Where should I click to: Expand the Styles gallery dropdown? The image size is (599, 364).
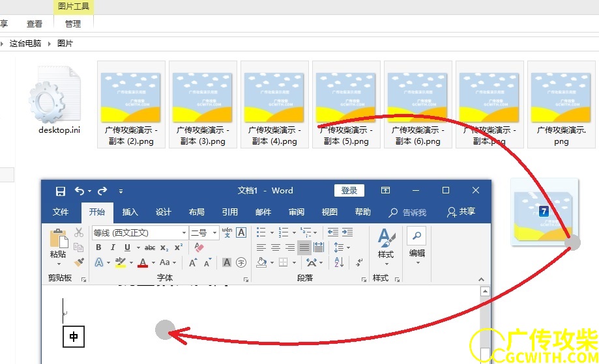(x=386, y=264)
